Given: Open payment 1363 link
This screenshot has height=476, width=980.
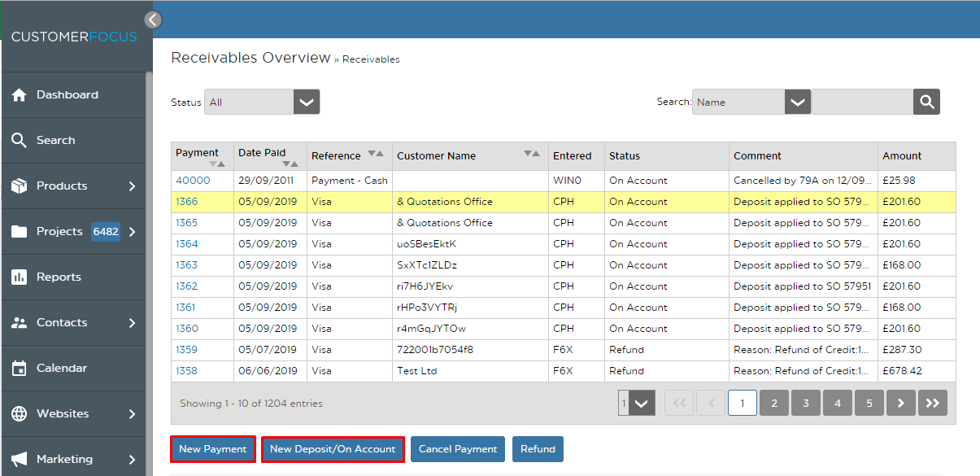Looking at the screenshot, I should point(186,265).
